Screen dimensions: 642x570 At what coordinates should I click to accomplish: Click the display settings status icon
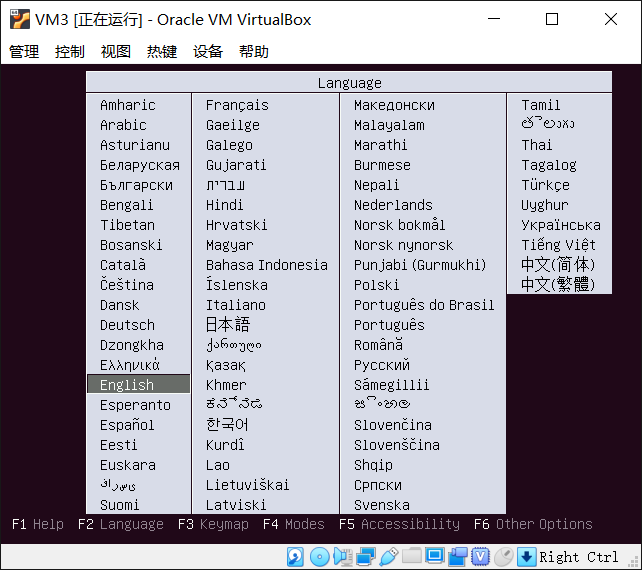click(x=434, y=556)
